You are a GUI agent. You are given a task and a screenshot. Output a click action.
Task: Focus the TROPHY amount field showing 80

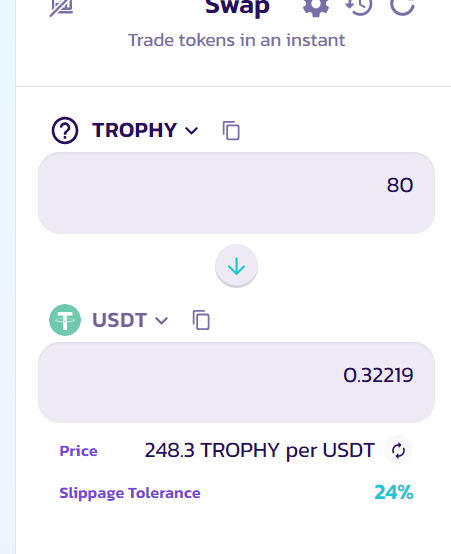pyautogui.click(x=236, y=193)
